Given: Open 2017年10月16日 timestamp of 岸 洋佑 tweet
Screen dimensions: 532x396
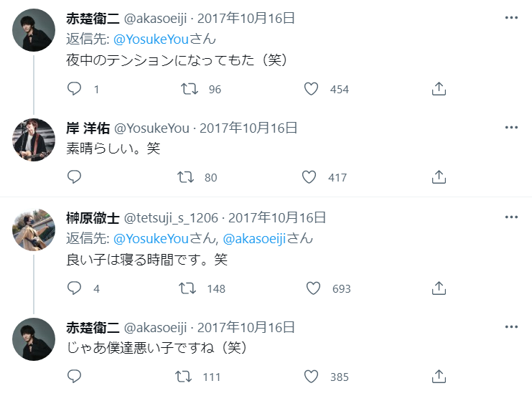Looking at the screenshot, I should (x=248, y=128).
